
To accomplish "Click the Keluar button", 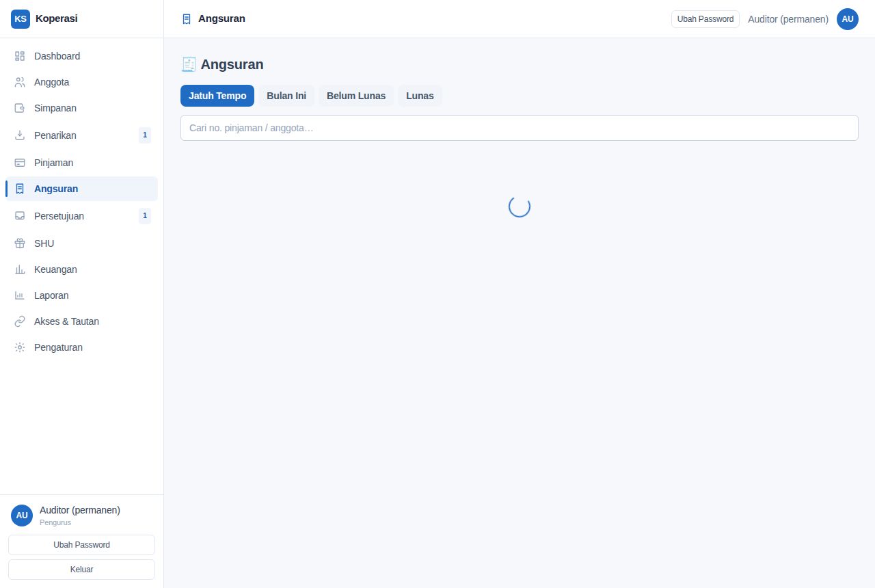I will [81, 570].
